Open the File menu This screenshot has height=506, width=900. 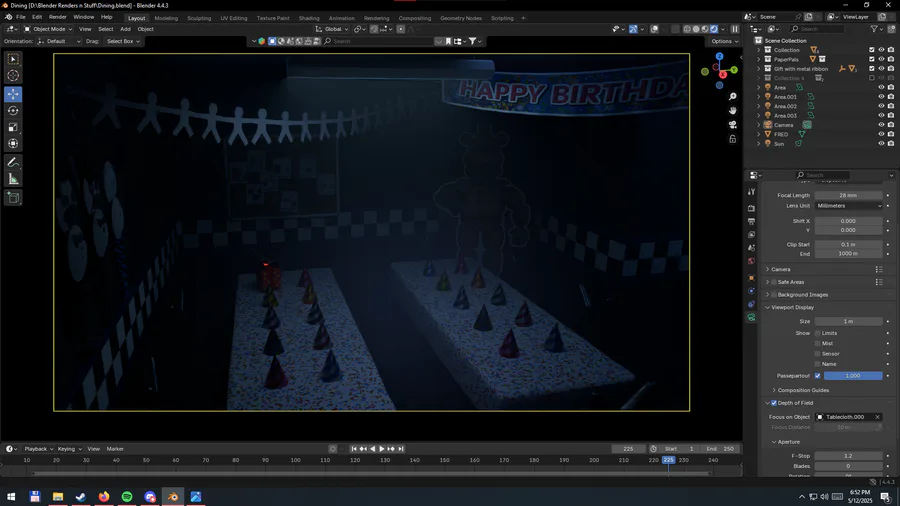click(x=21, y=17)
